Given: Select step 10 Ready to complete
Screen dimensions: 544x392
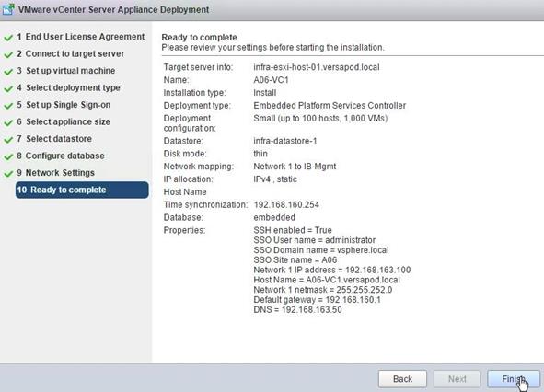Looking at the screenshot, I should click(x=82, y=190).
